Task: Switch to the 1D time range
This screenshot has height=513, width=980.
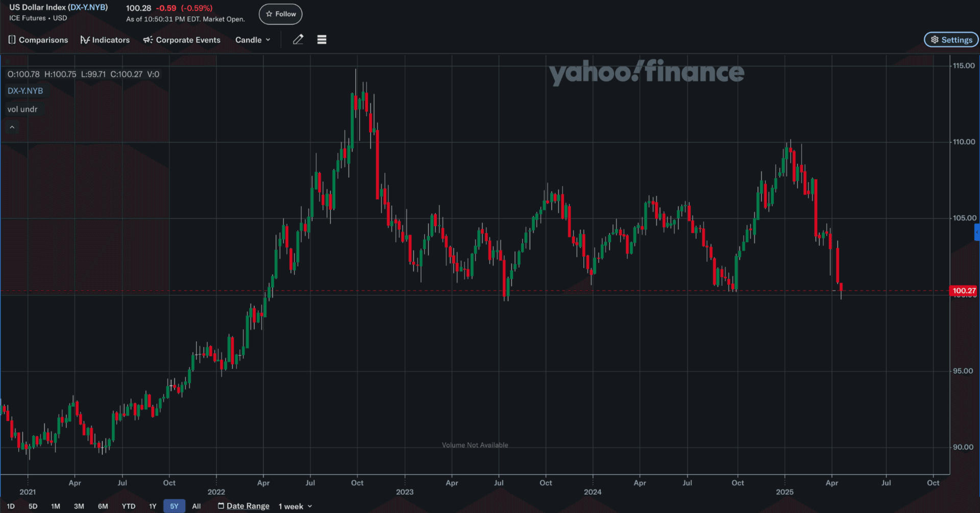Action: pyautogui.click(x=9, y=506)
